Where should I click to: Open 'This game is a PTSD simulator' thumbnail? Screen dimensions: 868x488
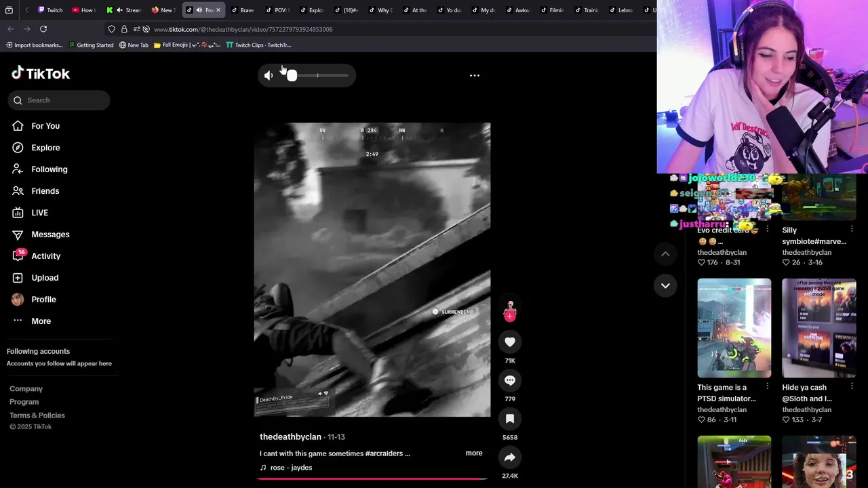coord(734,328)
